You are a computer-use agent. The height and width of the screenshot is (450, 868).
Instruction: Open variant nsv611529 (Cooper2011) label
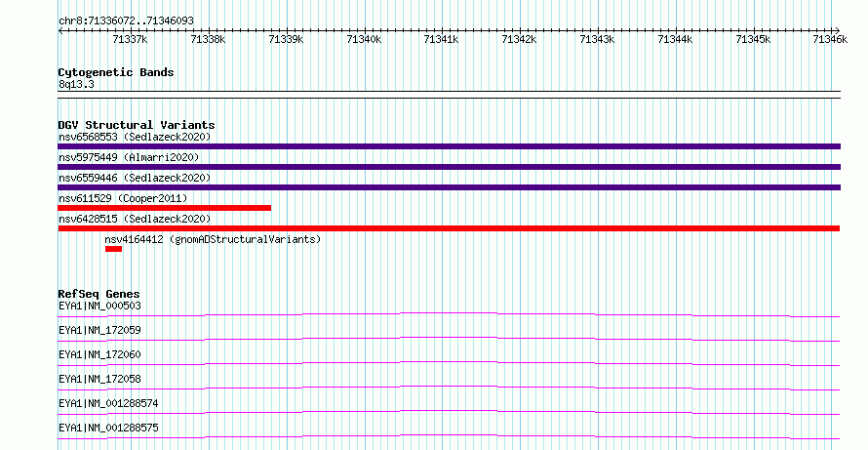pos(123,198)
